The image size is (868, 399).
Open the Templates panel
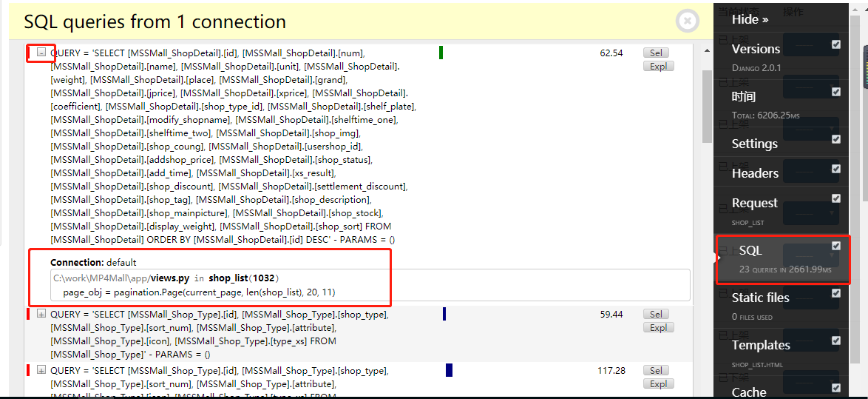pos(761,345)
